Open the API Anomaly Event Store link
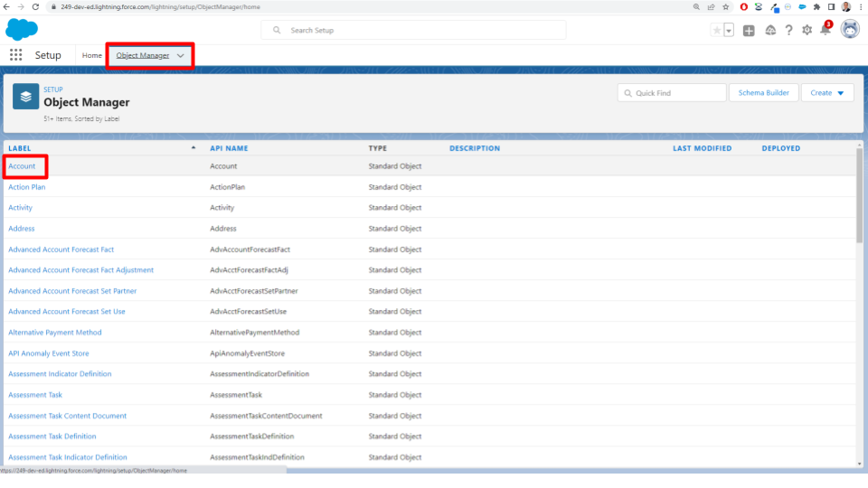This screenshot has height=488, width=868. click(48, 353)
